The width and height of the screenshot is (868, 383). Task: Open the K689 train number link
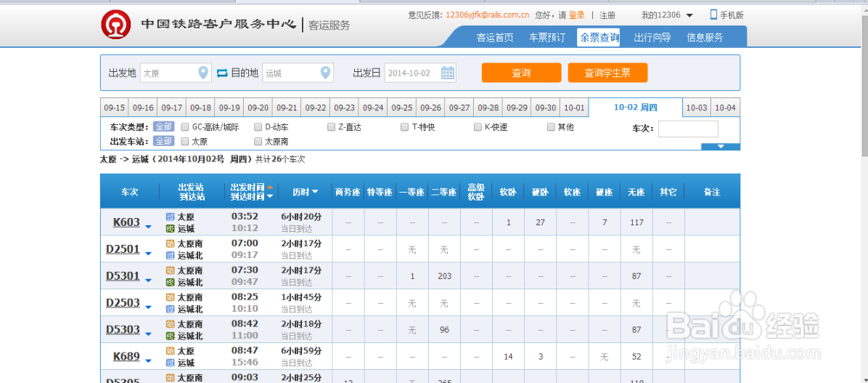(x=126, y=356)
